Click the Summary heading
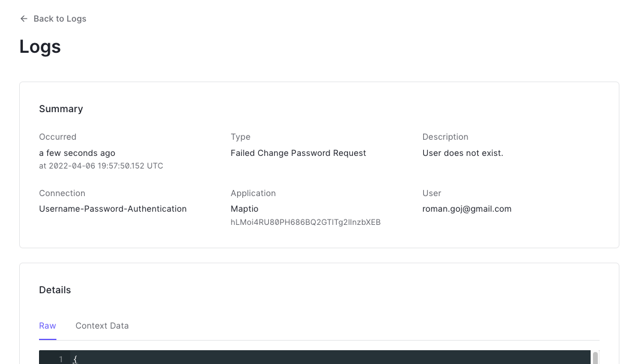 [x=61, y=109]
